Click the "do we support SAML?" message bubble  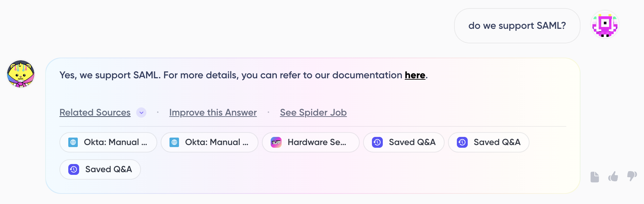pos(517,26)
